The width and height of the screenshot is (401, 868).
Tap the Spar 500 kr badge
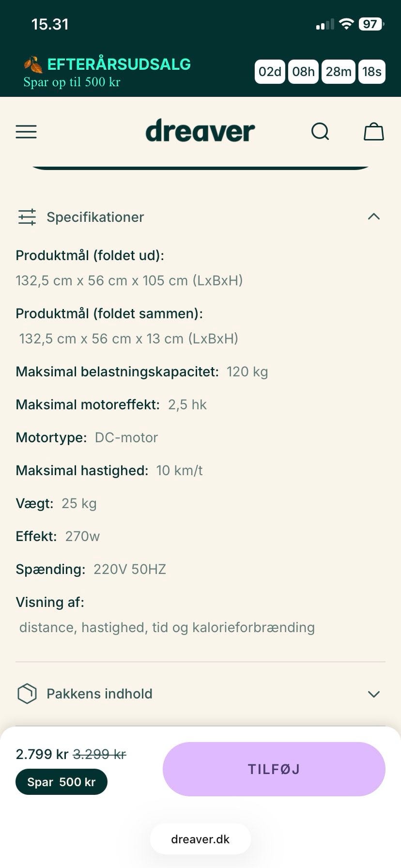point(62,782)
